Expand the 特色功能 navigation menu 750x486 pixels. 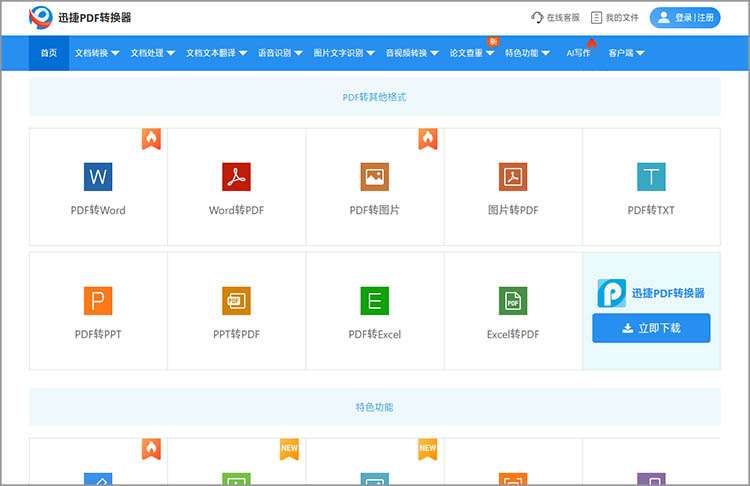tap(528, 53)
